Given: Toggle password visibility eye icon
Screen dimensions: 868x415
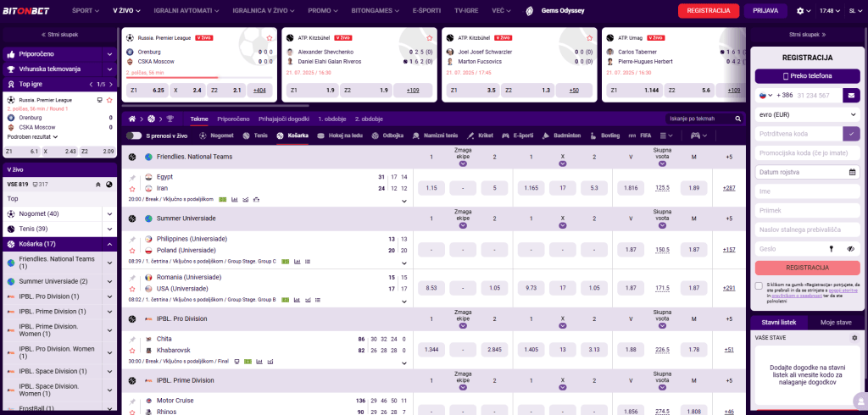Looking at the screenshot, I should 851,249.
